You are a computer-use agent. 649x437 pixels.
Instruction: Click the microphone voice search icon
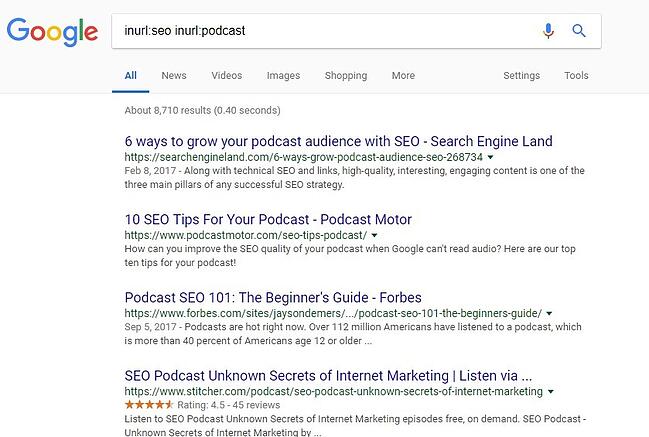[548, 31]
